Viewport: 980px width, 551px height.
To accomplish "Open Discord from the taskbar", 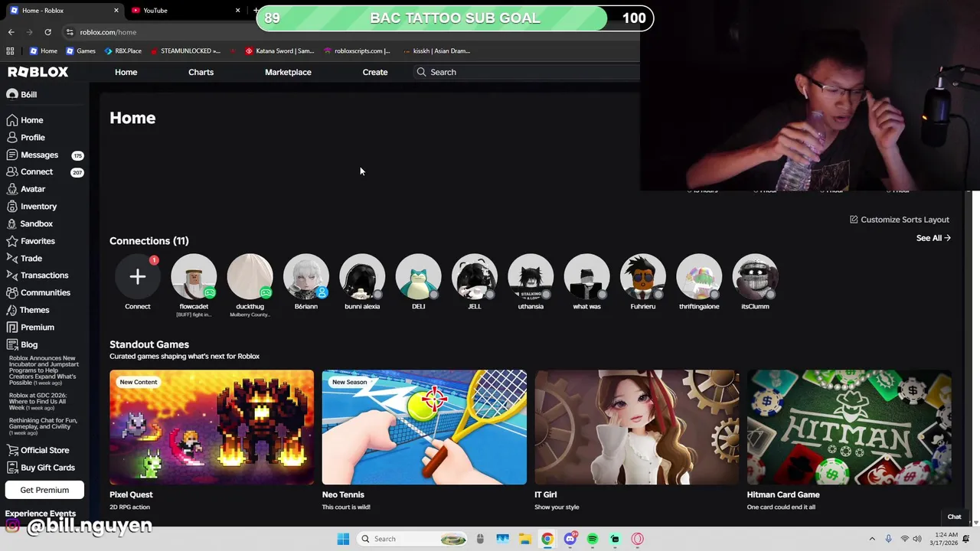I will (570, 539).
